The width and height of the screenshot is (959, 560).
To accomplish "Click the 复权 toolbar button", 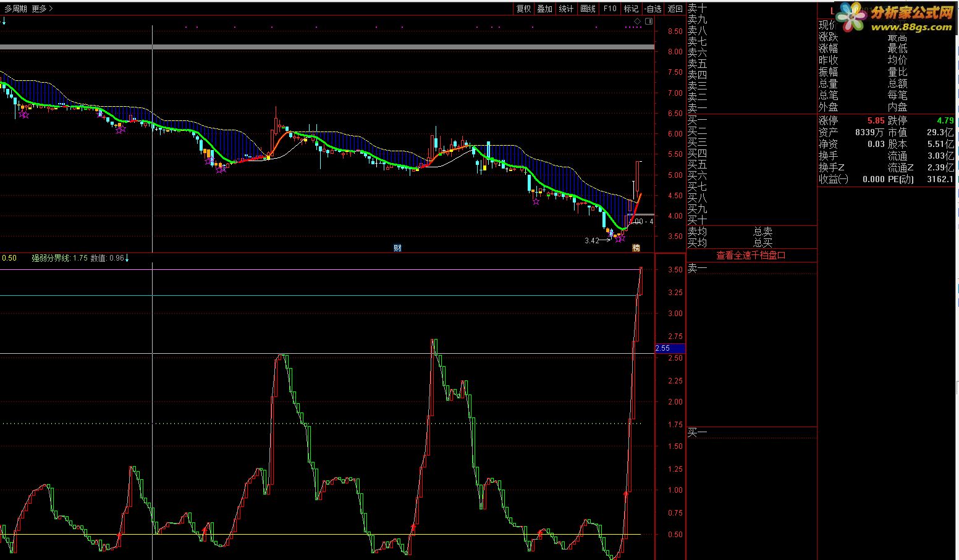I will (524, 9).
